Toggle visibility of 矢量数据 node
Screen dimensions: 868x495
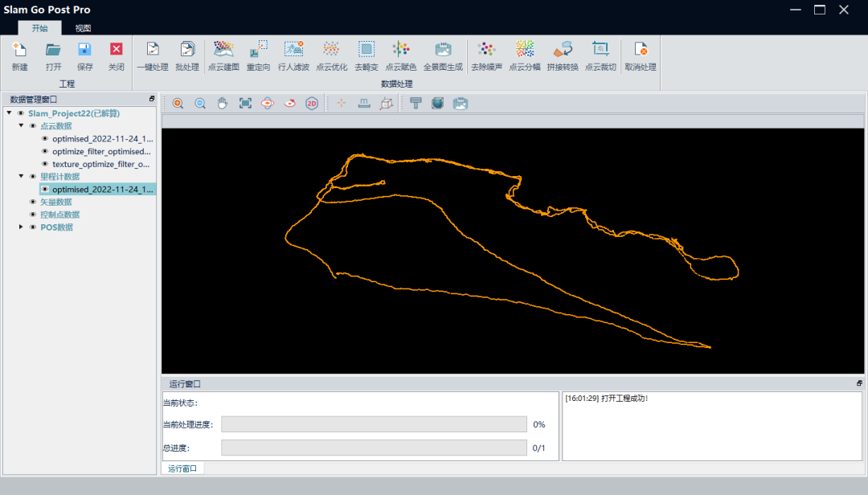pos(33,202)
